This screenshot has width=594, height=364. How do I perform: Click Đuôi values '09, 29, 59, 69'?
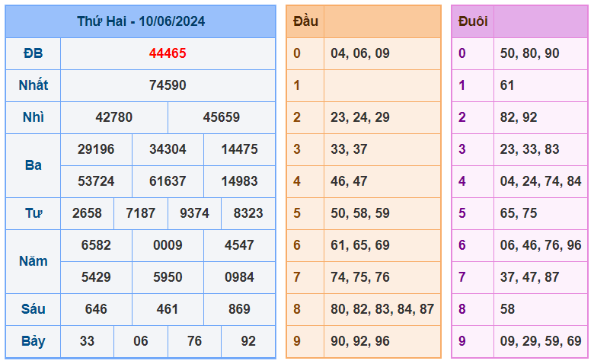point(541,341)
